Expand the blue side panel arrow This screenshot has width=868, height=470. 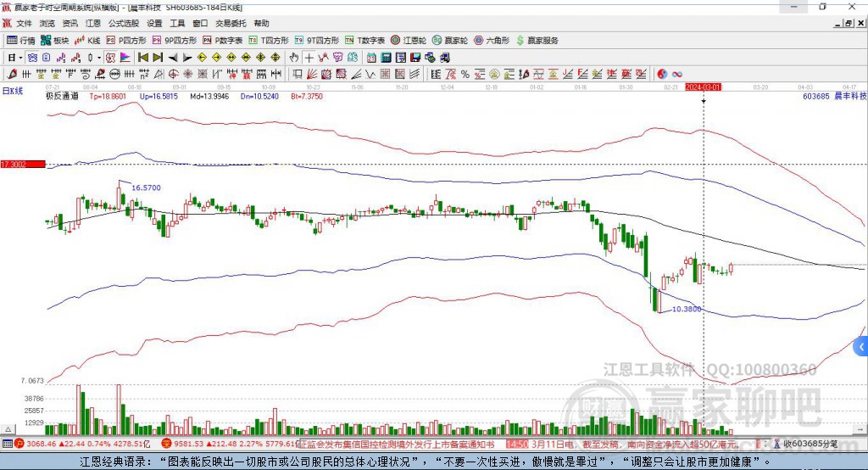pos(861,347)
